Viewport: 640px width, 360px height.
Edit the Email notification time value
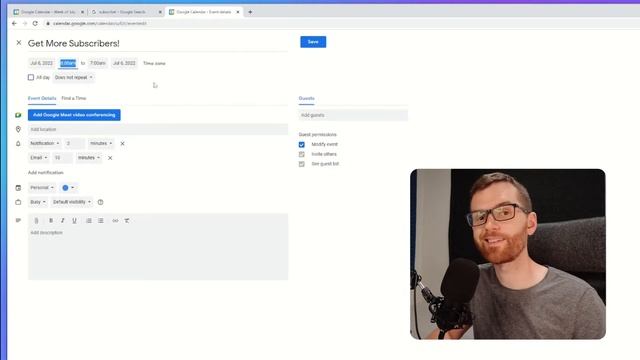point(62,158)
